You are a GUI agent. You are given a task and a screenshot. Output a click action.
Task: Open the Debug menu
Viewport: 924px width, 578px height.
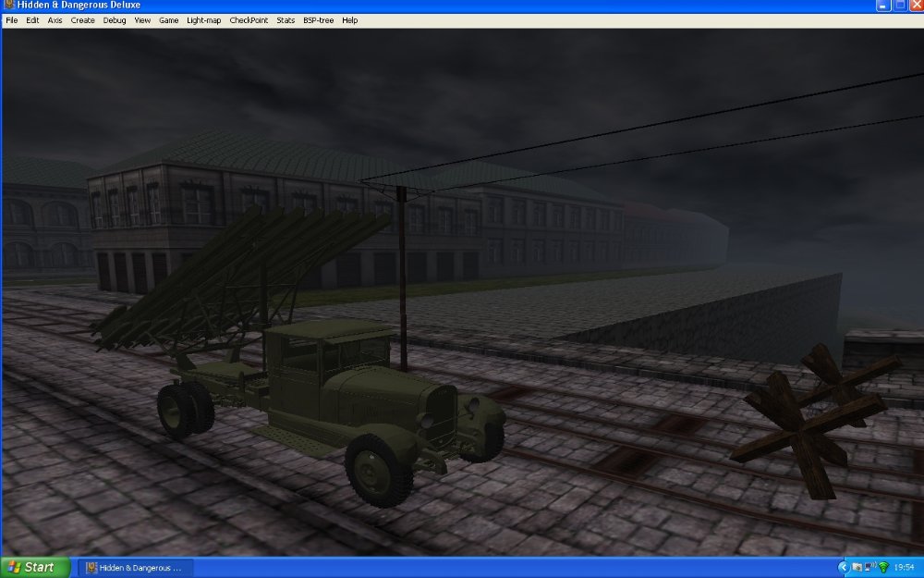coord(113,19)
